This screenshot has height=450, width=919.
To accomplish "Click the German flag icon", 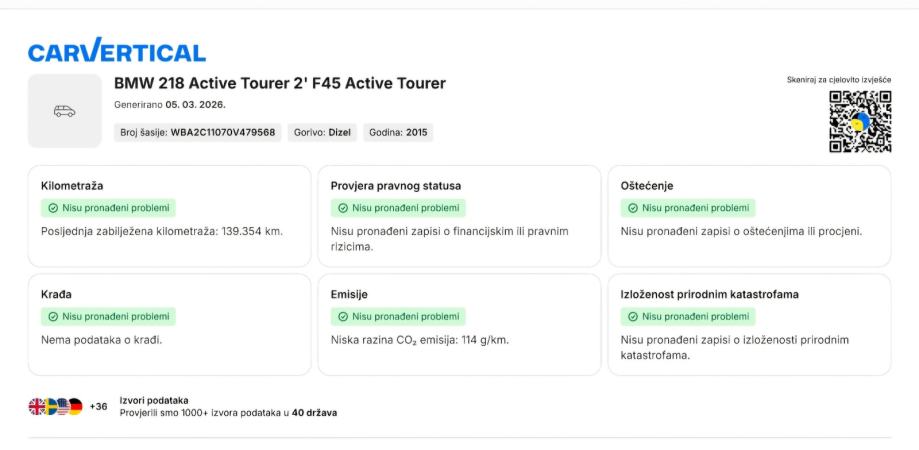I will pyautogui.click(x=75, y=406).
